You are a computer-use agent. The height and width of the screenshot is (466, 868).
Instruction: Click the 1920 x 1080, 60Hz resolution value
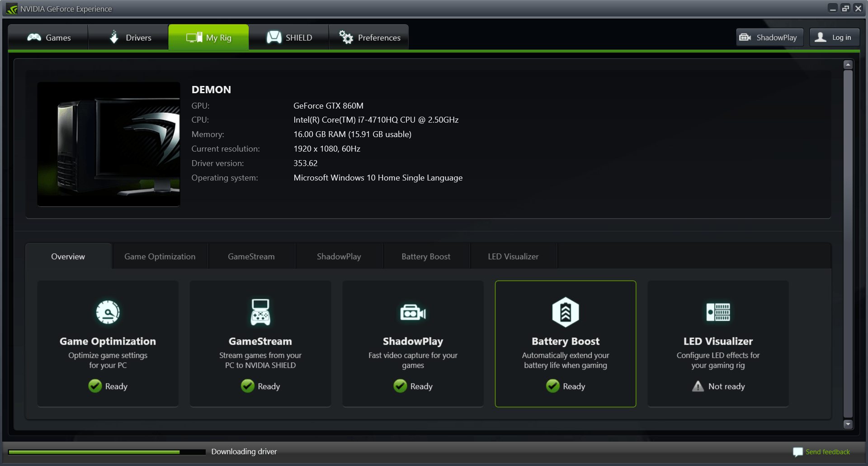click(x=327, y=149)
